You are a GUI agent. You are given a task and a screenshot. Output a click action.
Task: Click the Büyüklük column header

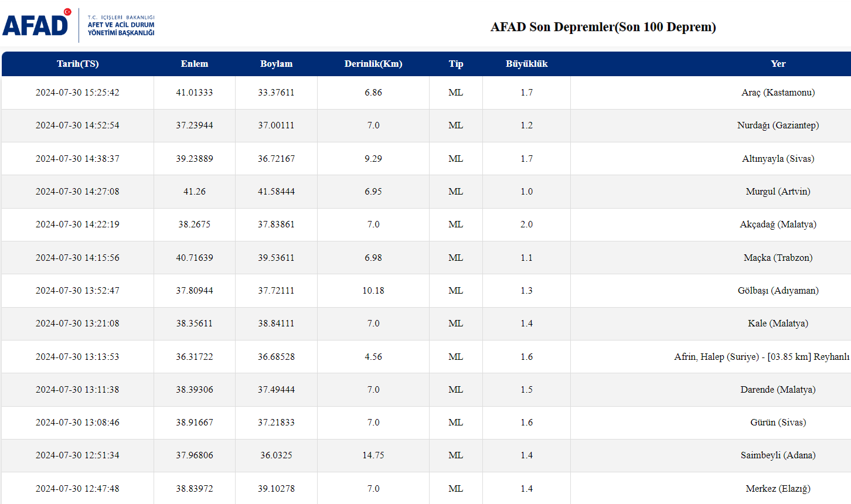point(527,64)
